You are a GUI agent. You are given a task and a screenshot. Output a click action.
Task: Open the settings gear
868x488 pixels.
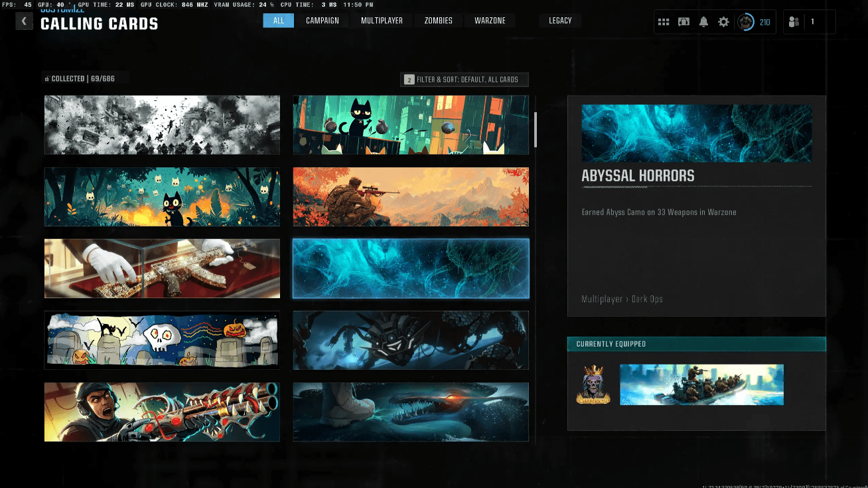pyautogui.click(x=723, y=22)
